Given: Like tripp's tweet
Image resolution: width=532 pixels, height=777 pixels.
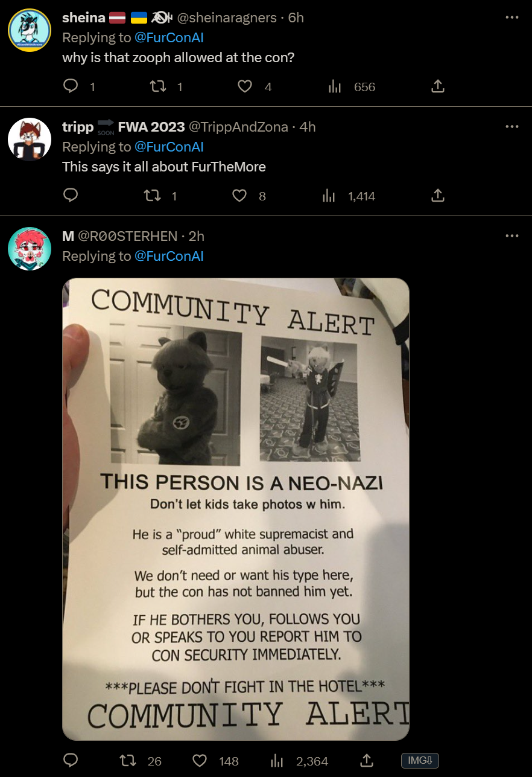Looking at the screenshot, I should 239,196.
